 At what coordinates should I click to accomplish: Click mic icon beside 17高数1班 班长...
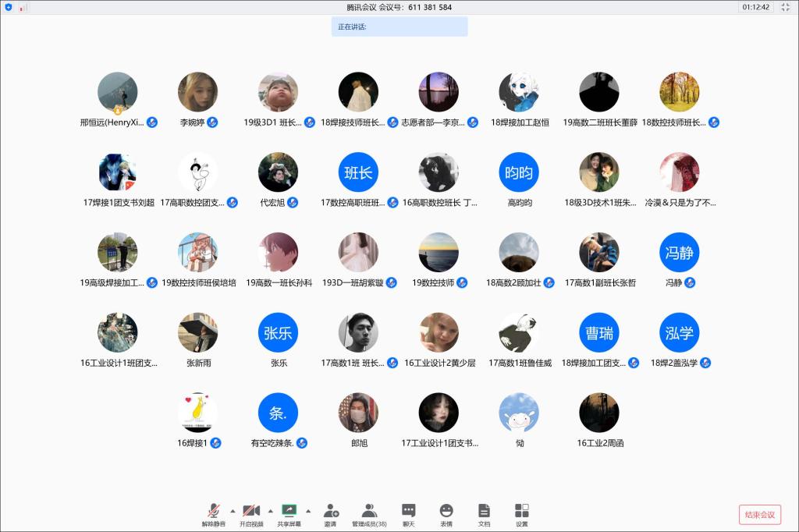point(392,363)
